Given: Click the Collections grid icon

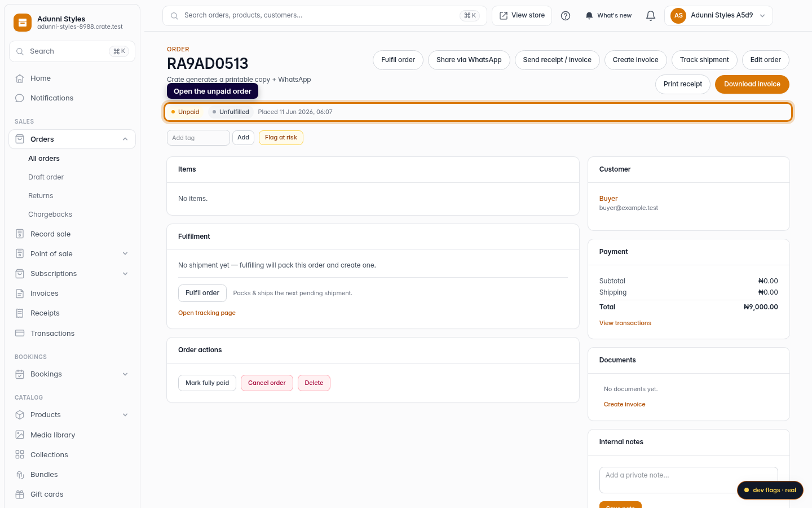Looking at the screenshot, I should pos(20,454).
